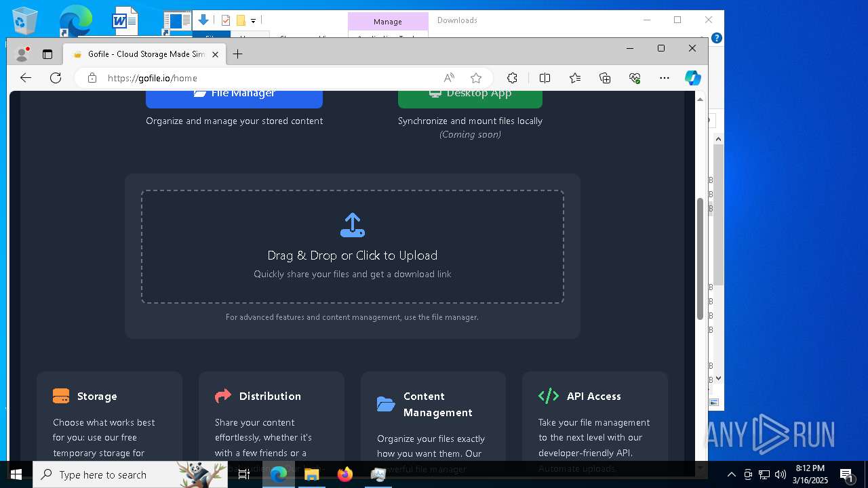The width and height of the screenshot is (868, 488).
Task: Close the Gofile browser tab
Action: [x=216, y=54]
